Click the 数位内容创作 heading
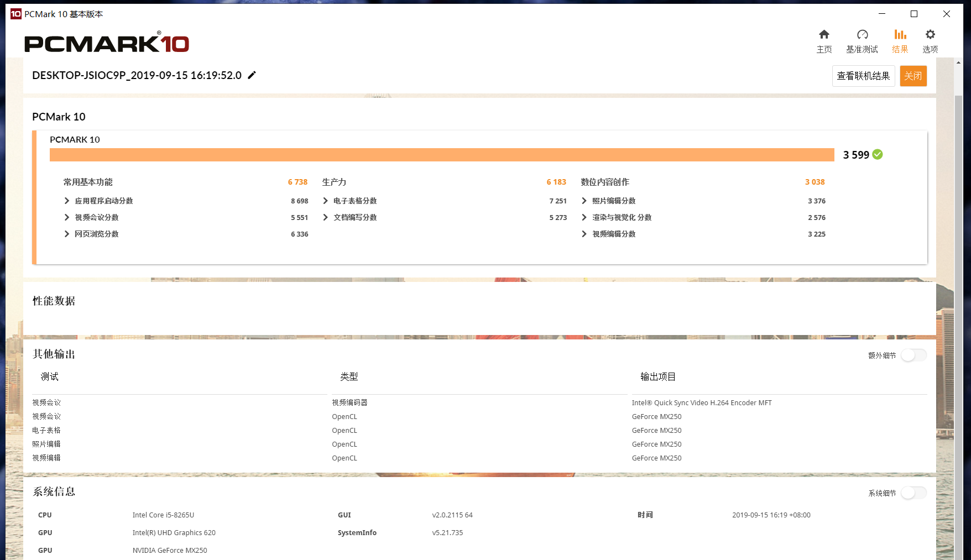 tap(605, 182)
